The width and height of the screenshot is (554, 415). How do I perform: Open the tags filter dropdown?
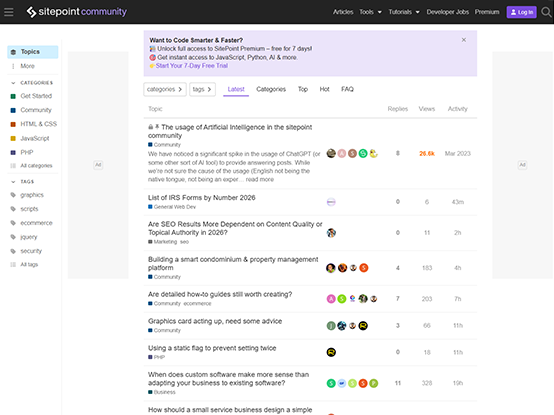point(202,89)
